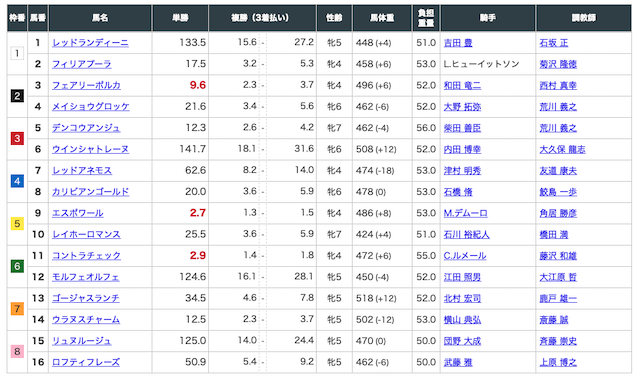The width and height of the screenshot is (640, 382).
Task: Click the 馬体重 column header
Action: tap(382, 18)
